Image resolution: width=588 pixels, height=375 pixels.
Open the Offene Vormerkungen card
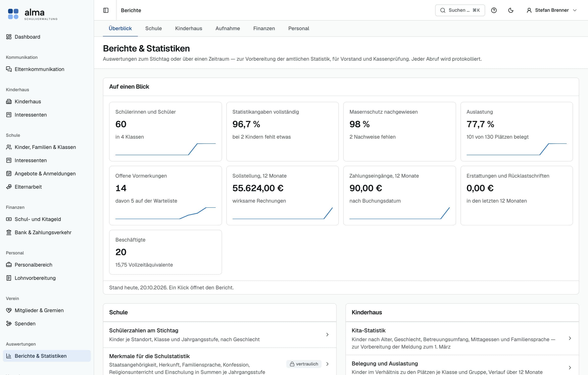pos(165,196)
